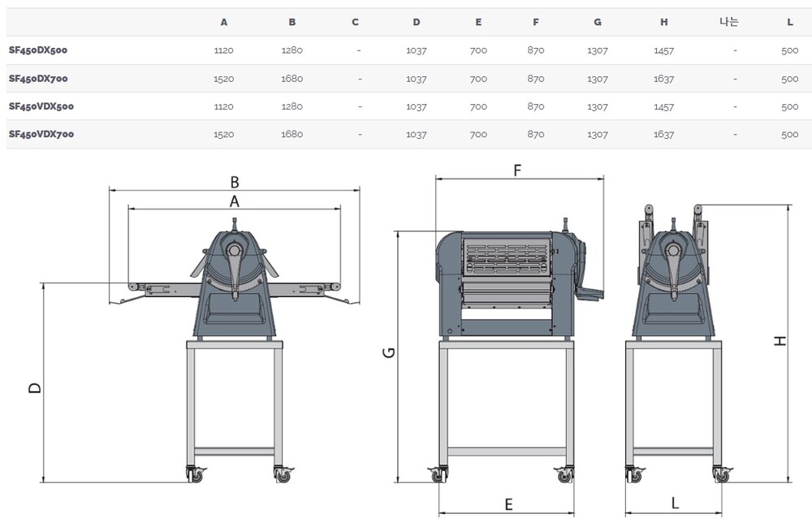Viewport: 812px width, 527px height.
Task: Click the SF450VDX500 model name
Action: click(41, 106)
